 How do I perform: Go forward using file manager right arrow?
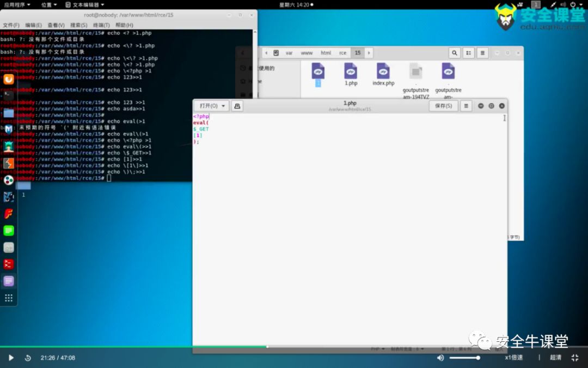coord(369,53)
